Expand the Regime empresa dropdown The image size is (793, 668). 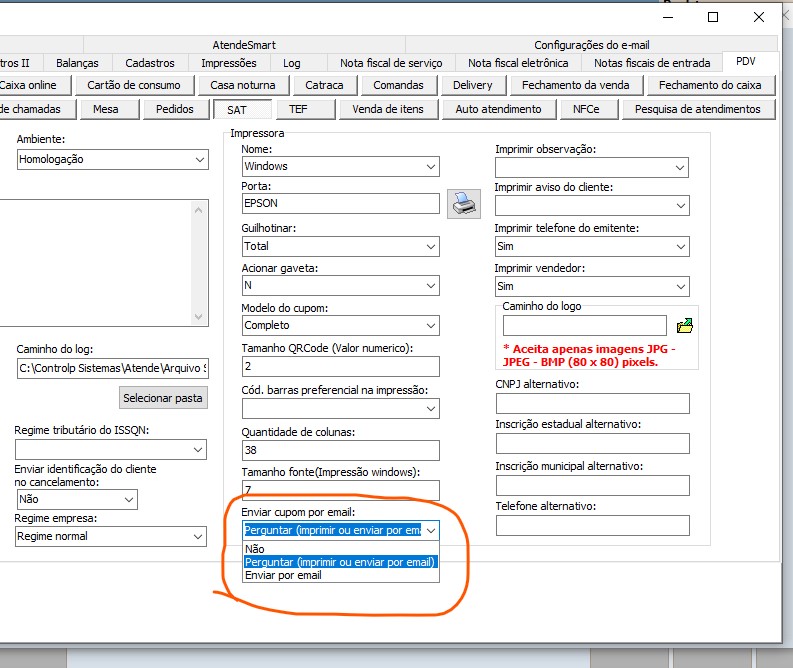pos(111,537)
